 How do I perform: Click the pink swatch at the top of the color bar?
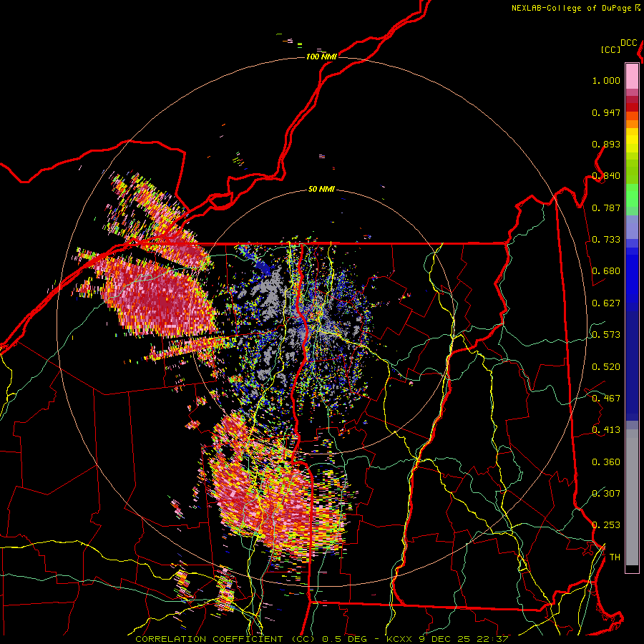click(632, 76)
